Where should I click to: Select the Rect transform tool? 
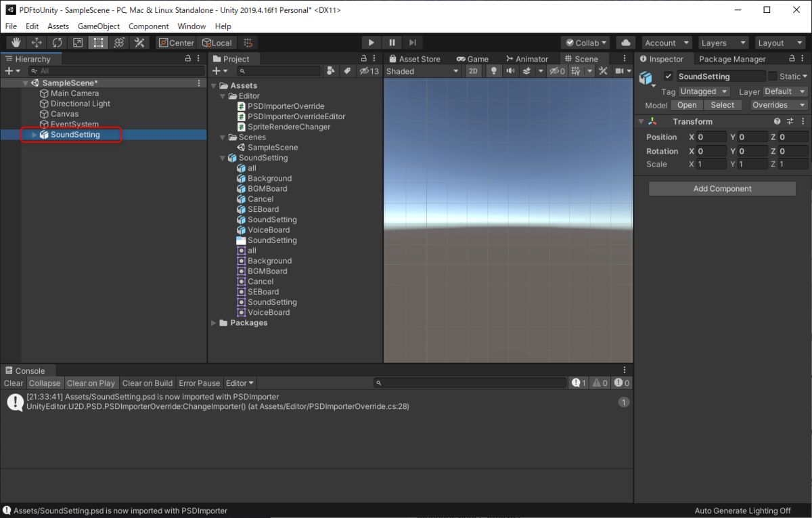[99, 43]
